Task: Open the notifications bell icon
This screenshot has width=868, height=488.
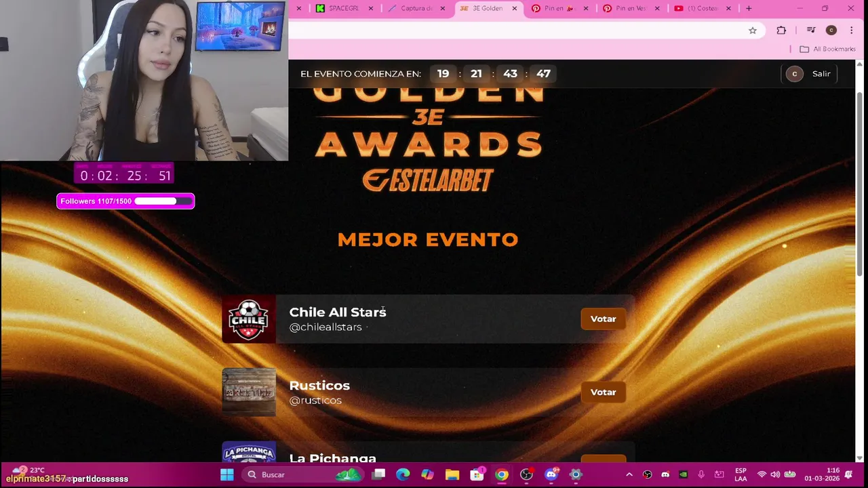Action: click(849, 474)
